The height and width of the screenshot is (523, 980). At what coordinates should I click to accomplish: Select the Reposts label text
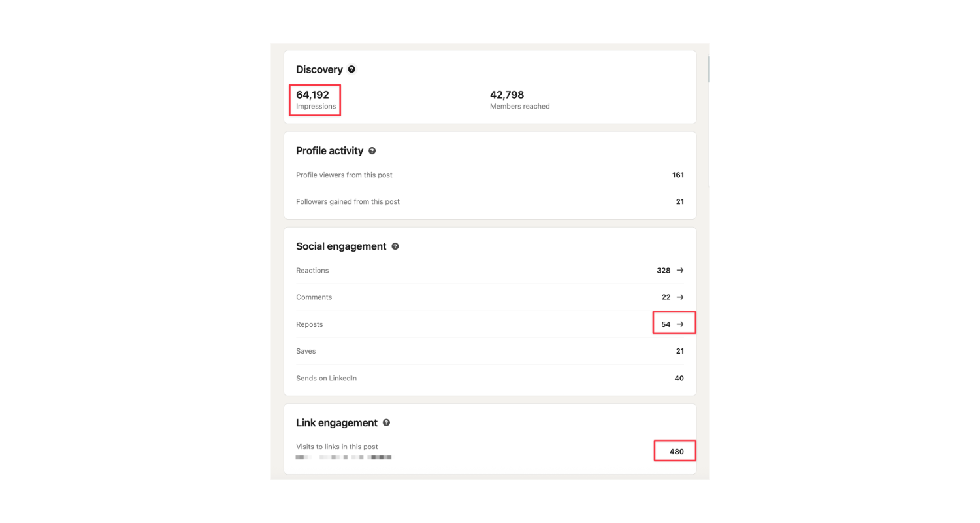[x=309, y=324]
